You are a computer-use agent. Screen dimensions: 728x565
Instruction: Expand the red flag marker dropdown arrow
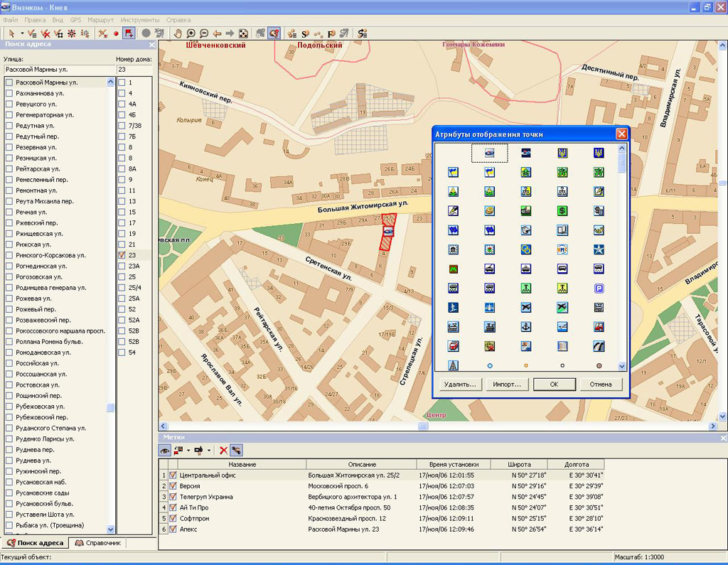click(188, 450)
